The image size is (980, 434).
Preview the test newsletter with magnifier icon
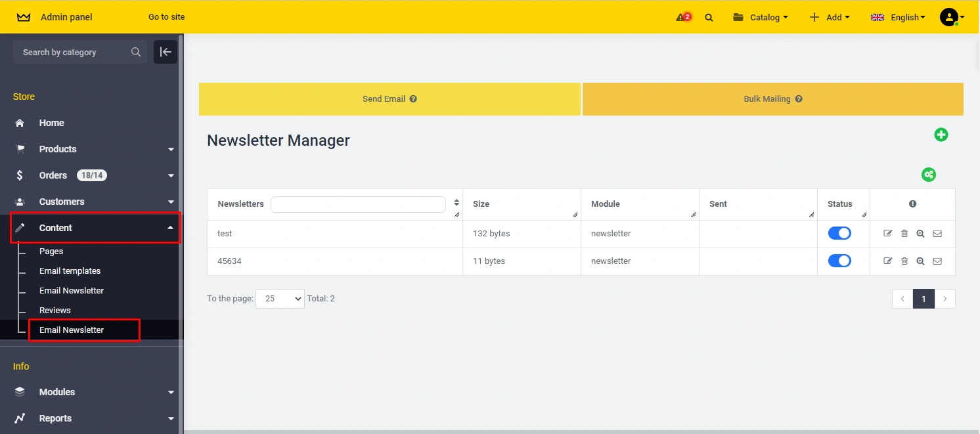click(921, 234)
